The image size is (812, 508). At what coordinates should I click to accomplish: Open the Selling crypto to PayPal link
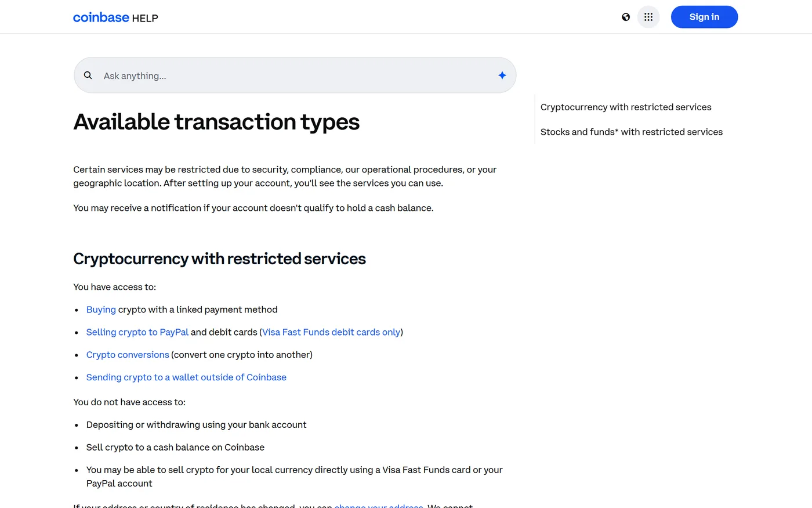[137, 332]
